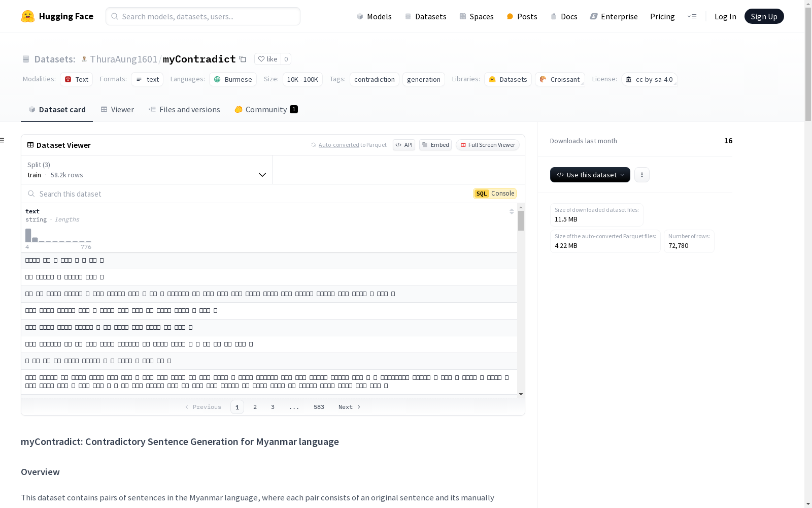812x508 pixels.
Task: Open Files and versions tab
Action: click(184, 109)
